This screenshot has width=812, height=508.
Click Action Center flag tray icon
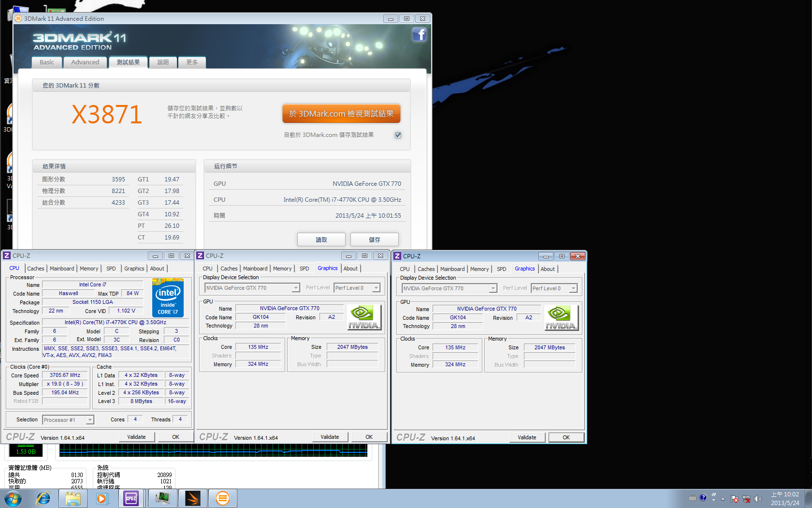click(735, 499)
